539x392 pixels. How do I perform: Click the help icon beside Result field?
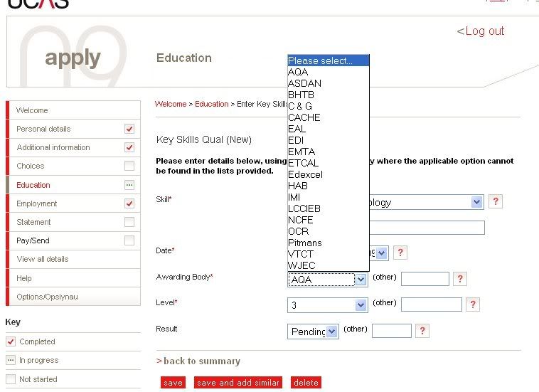(423, 331)
